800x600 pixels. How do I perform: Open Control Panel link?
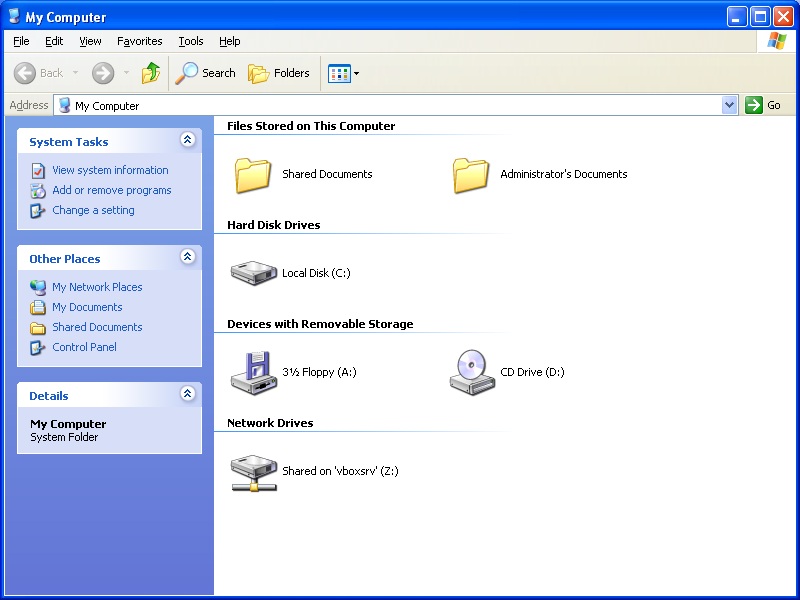84,347
